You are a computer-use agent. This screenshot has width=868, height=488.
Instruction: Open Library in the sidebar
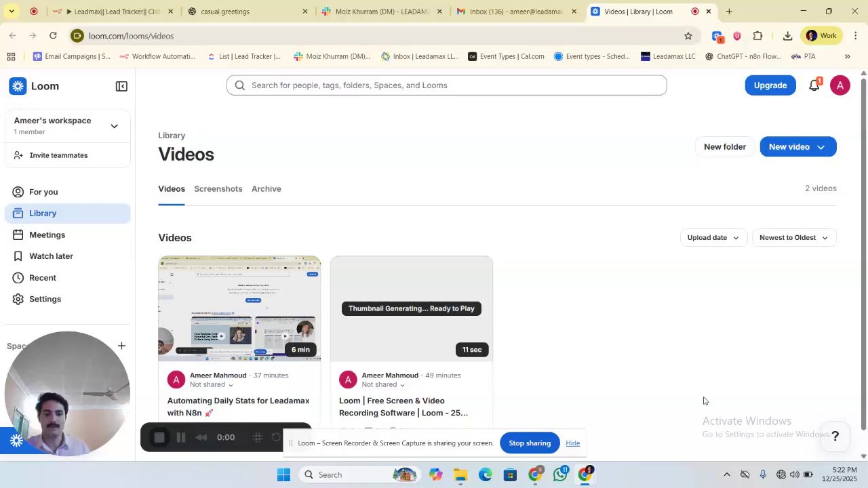68,213
